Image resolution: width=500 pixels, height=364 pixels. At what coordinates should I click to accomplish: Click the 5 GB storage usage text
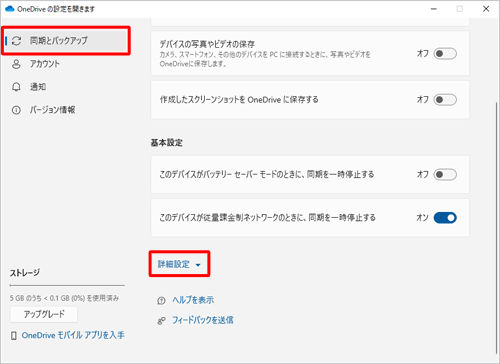(64, 298)
